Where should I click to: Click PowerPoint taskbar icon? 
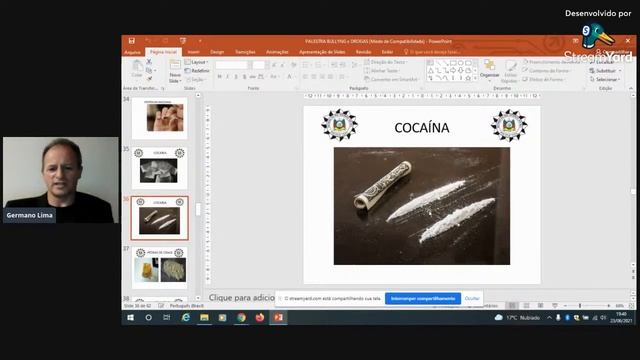point(278,318)
